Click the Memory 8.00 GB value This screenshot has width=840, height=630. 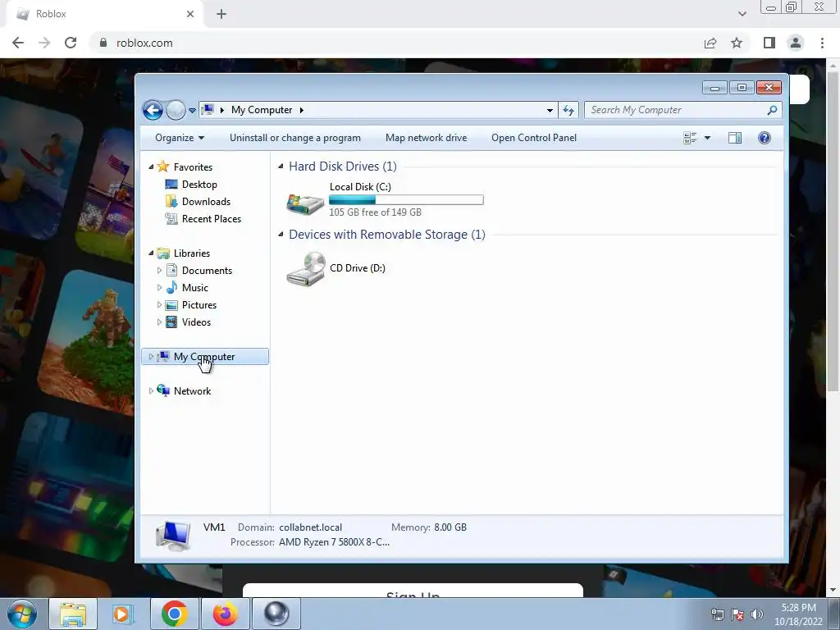[450, 527]
